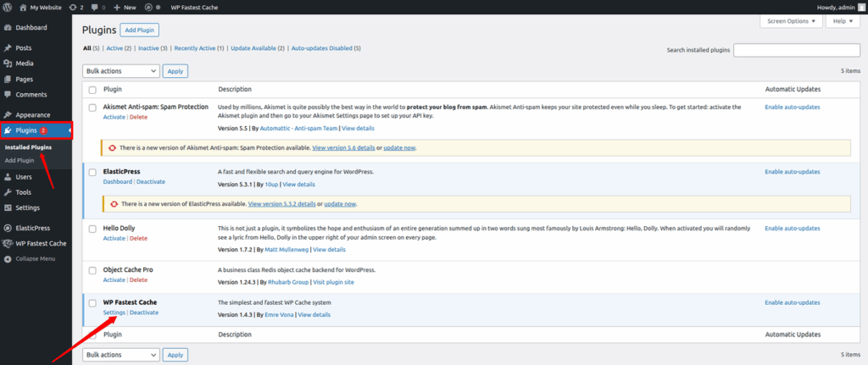Click the Howdy, admin account menu
Viewport: 868px width, 365px height.
[840, 8]
